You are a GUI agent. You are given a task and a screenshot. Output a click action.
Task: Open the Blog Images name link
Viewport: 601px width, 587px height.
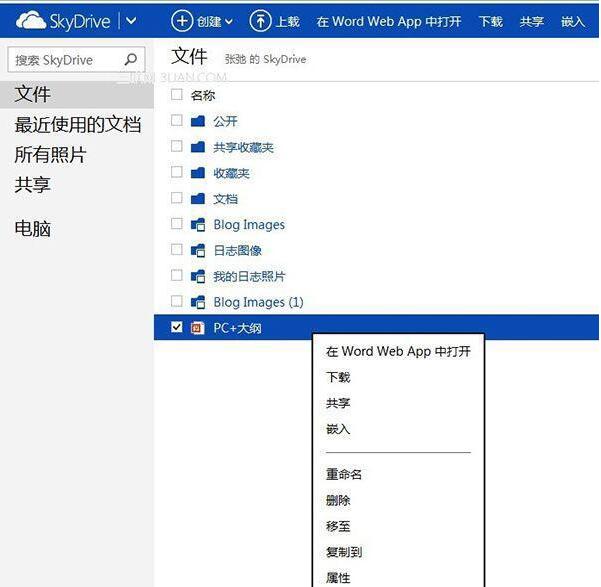pos(249,225)
